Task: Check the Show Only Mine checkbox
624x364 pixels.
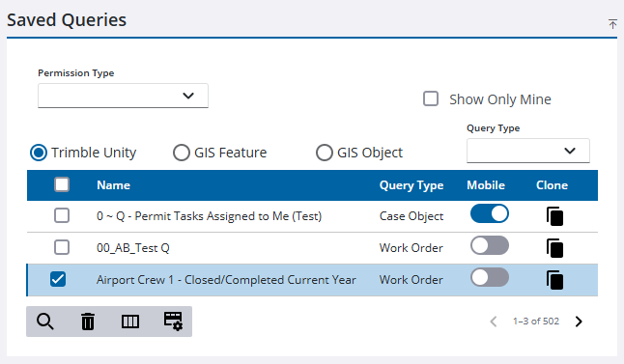Action: [x=431, y=98]
